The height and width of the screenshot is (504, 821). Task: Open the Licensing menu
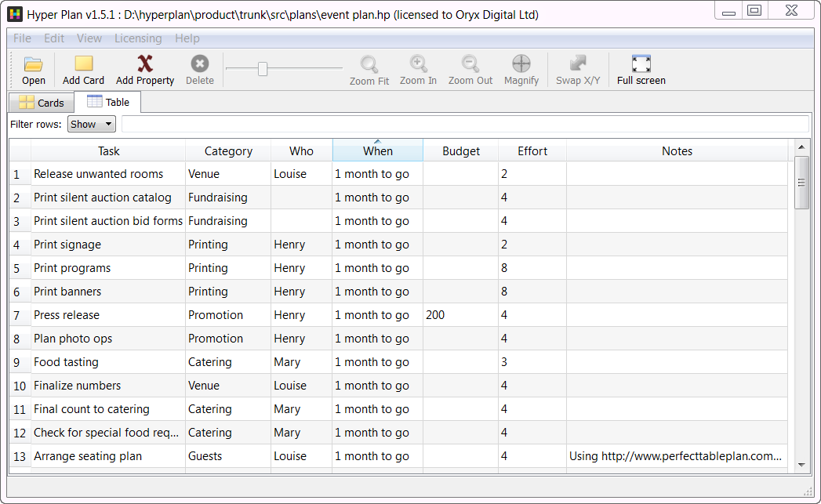click(138, 38)
